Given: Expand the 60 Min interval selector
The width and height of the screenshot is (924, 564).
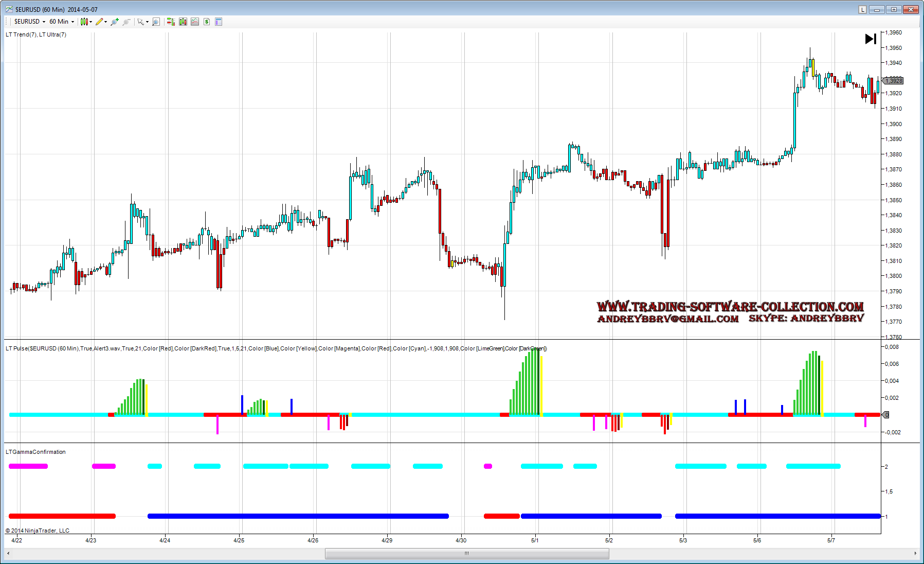Looking at the screenshot, I should pyautogui.click(x=62, y=22).
